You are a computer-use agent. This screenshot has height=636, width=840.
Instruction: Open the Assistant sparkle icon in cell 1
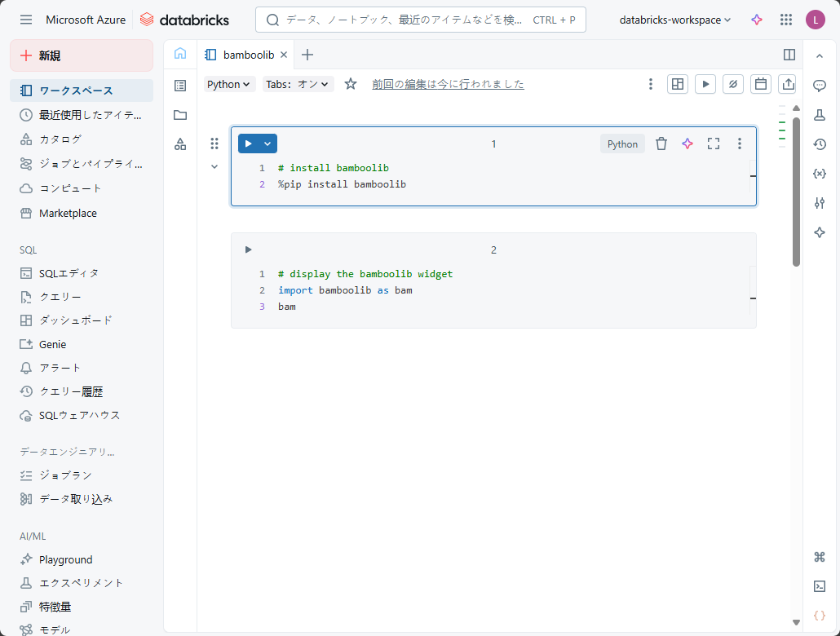click(687, 144)
